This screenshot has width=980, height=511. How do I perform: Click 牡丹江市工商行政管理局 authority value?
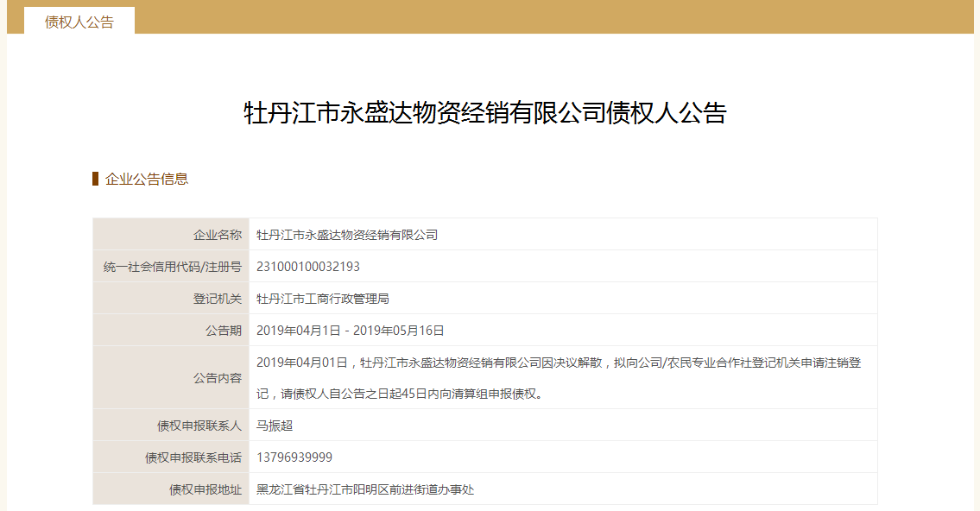click(323, 299)
